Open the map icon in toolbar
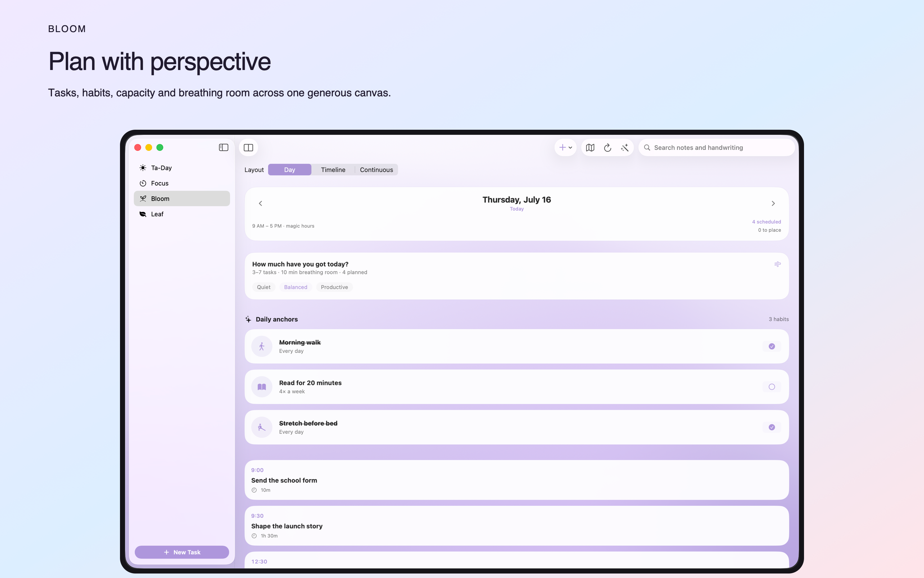This screenshot has width=924, height=578. pos(590,148)
